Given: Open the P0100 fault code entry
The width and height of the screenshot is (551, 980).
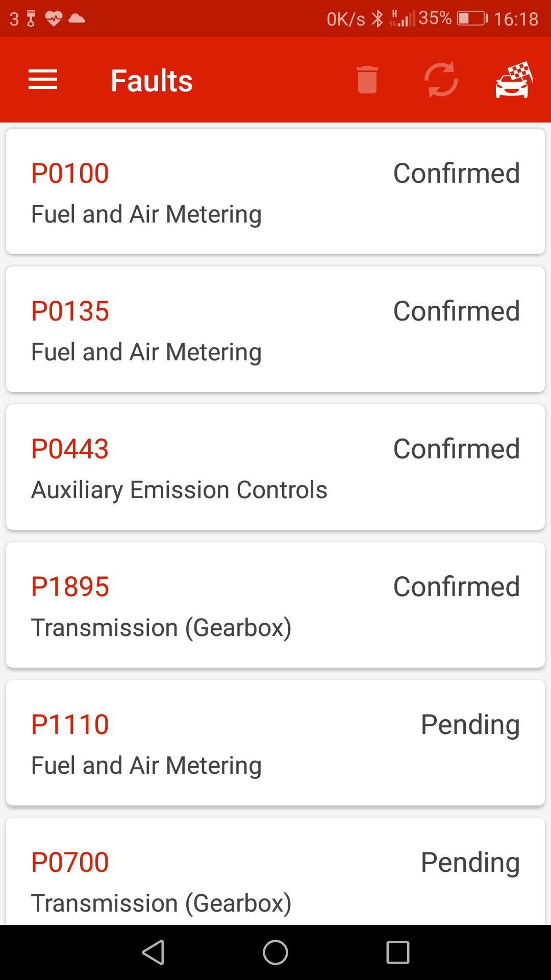Looking at the screenshot, I should [x=275, y=191].
